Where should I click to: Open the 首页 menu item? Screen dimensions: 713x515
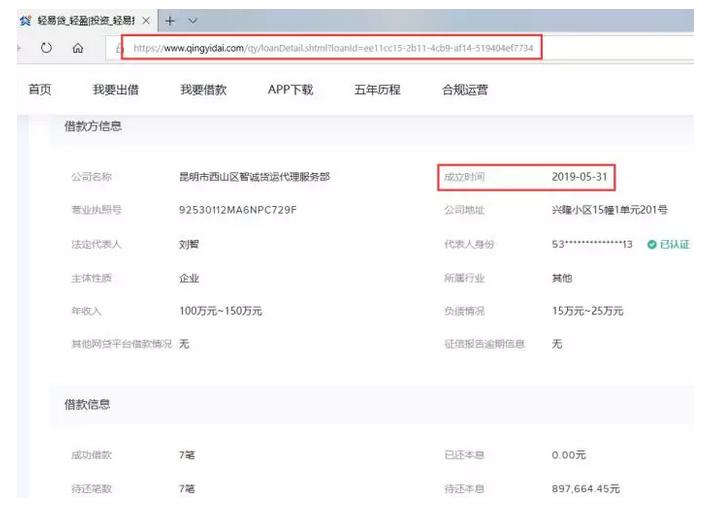coord(40,90)
